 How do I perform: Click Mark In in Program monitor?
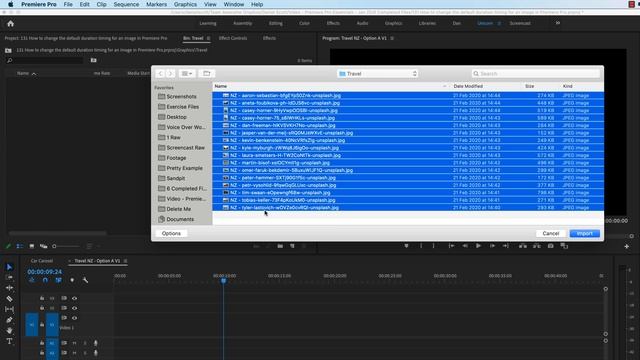(x=421, y=246)
